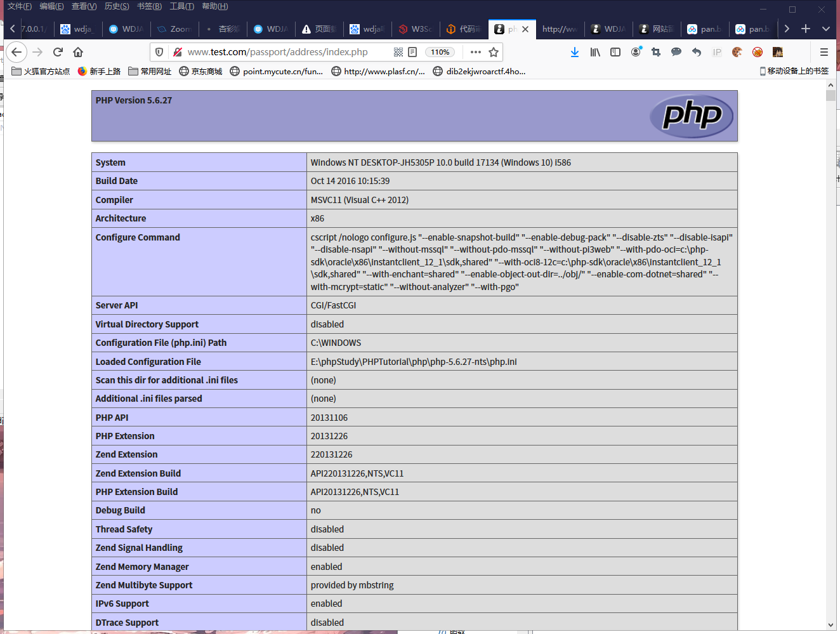Reset the 110% zoom level badge

(x=440, y=52)
